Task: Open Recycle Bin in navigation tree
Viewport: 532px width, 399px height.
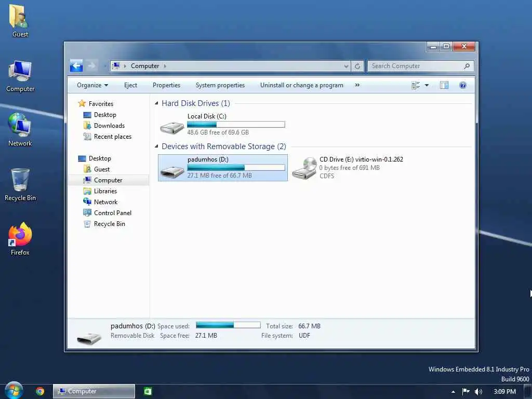Action: pos(109,223)
